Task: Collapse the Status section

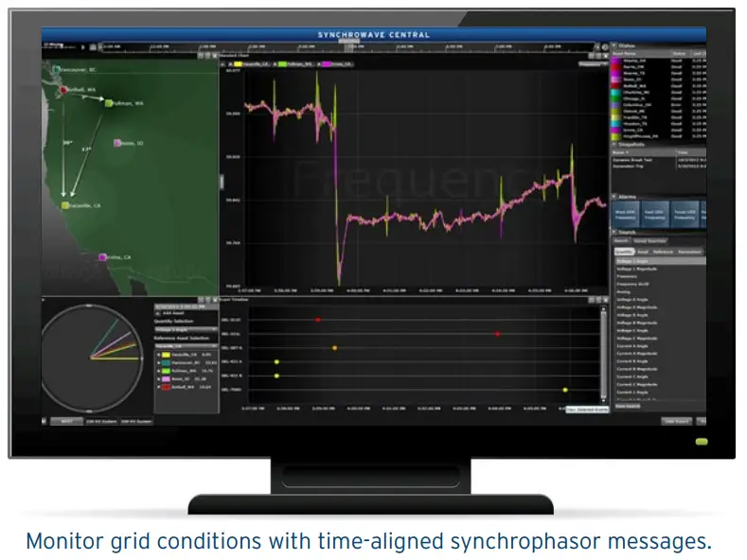Action: point(614,45)
